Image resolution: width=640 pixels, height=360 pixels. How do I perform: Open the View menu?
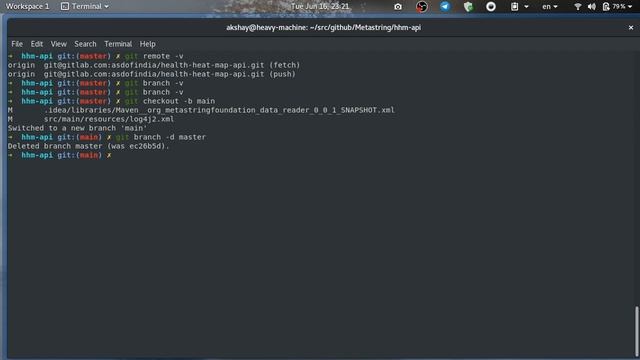[x=58, y=44]
